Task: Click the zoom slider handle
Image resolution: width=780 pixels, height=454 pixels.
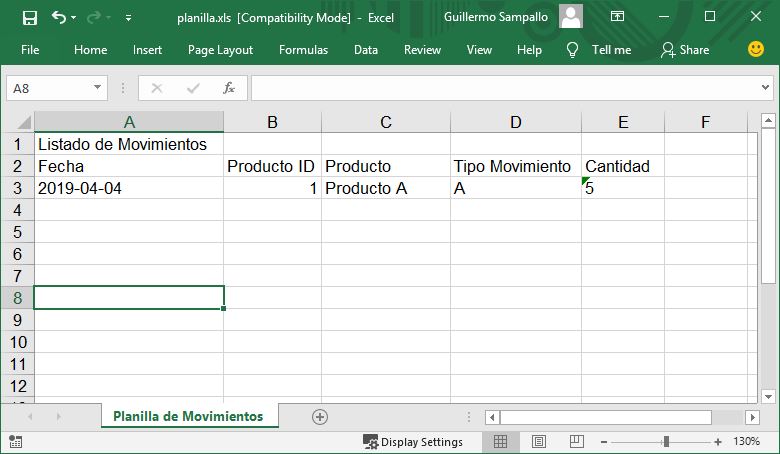Action: coord(666,442)
